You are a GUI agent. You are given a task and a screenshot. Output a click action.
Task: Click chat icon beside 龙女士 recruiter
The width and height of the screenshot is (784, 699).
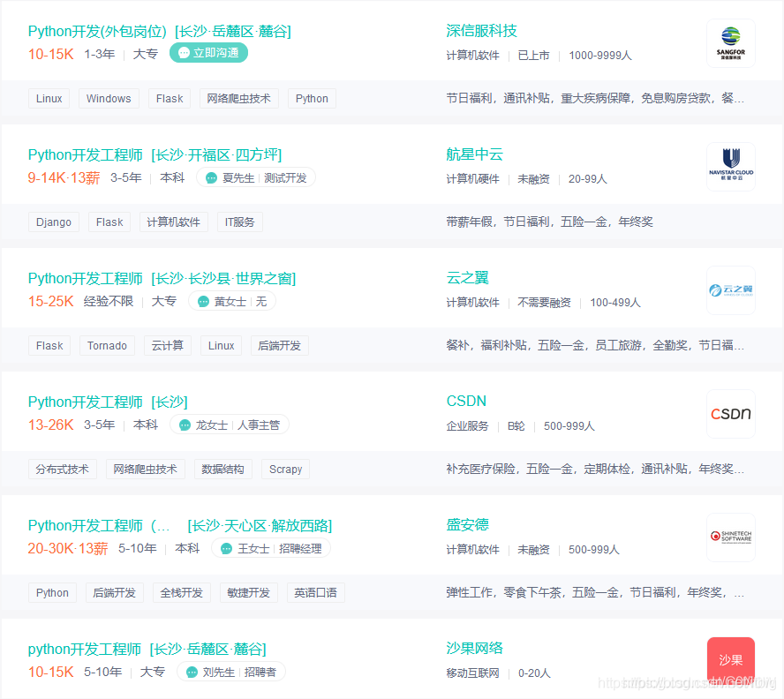pyautogui.click(x=185, y=425)
